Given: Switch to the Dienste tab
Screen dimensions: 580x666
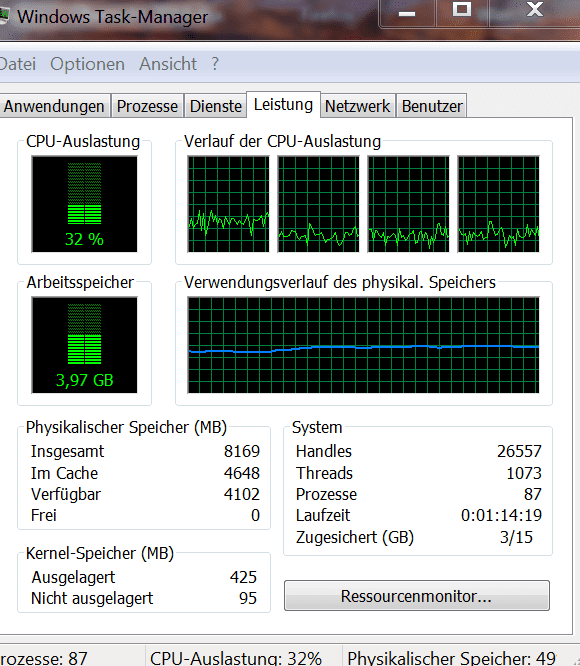Looking at the screenshot, I should [x=216, y=106].
